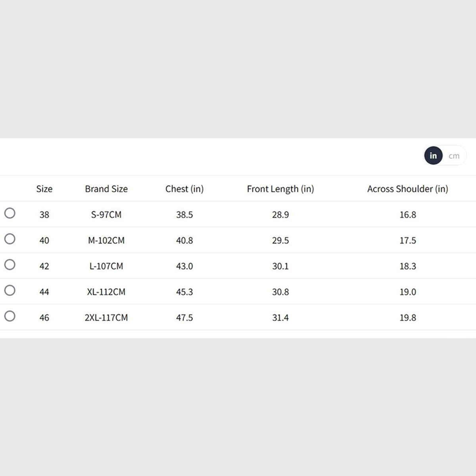Click the 16.8 across shoulder value
This screenshot has width=476, height=476.
point(408,215)
